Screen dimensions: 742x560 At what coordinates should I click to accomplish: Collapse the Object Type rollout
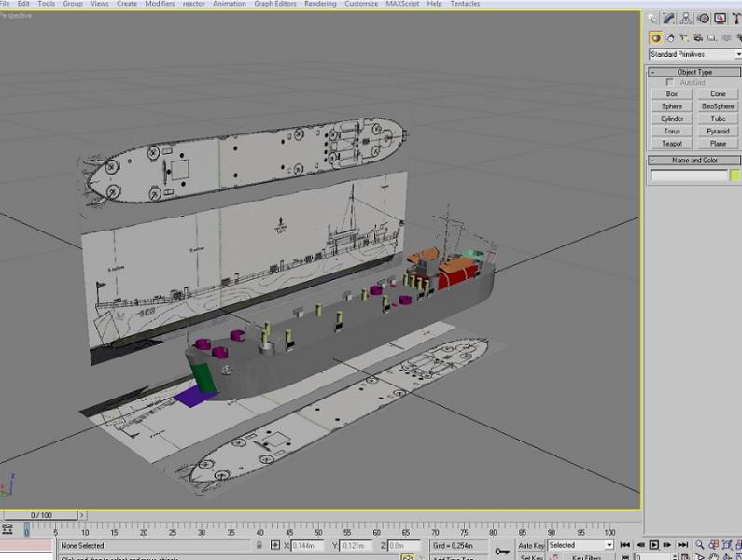693,72
